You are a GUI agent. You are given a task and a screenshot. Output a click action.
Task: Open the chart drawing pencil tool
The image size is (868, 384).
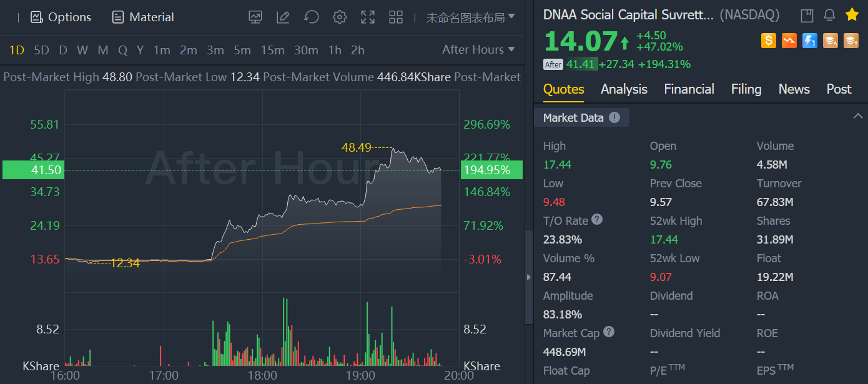point(283,17)
